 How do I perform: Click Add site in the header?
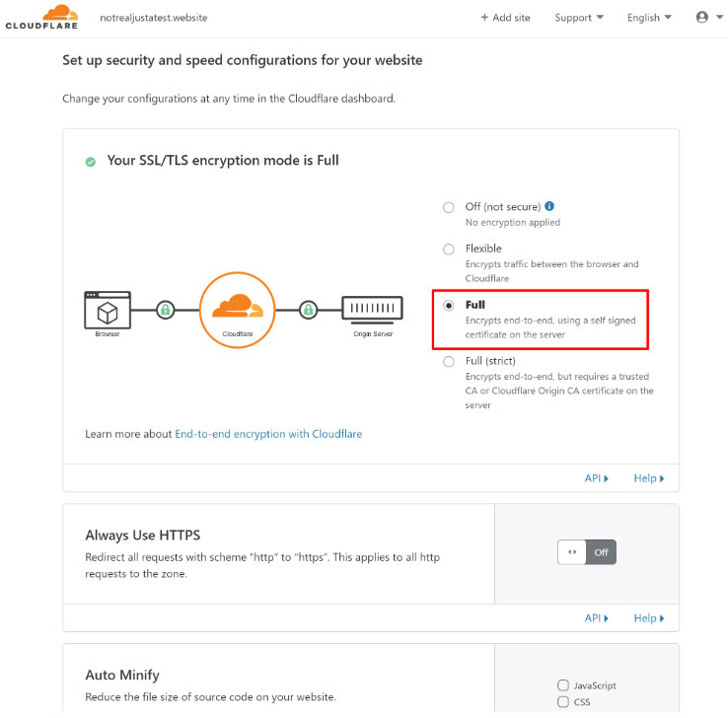point(505,18)
